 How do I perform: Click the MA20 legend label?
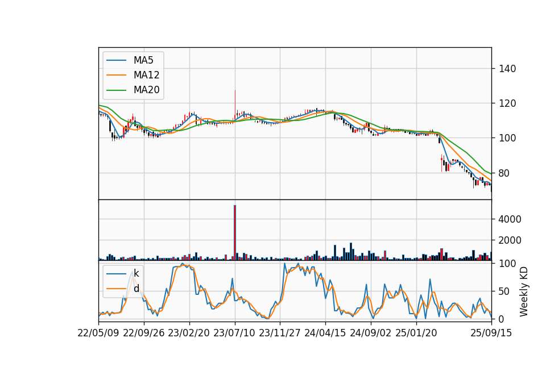coord(146,90)
